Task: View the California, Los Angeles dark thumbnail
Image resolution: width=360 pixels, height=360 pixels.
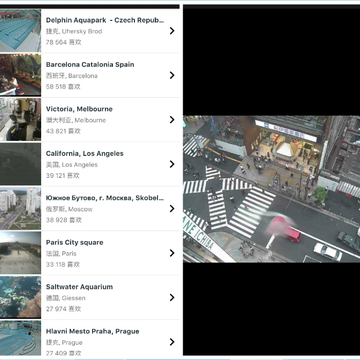Action: [20, 164]
